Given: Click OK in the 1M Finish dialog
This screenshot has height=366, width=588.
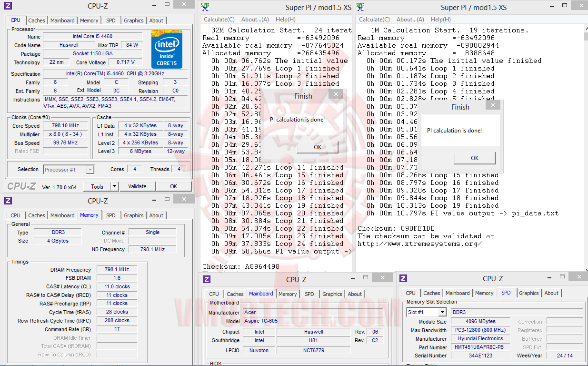Looking at the screenshot, I should [475, 158].
